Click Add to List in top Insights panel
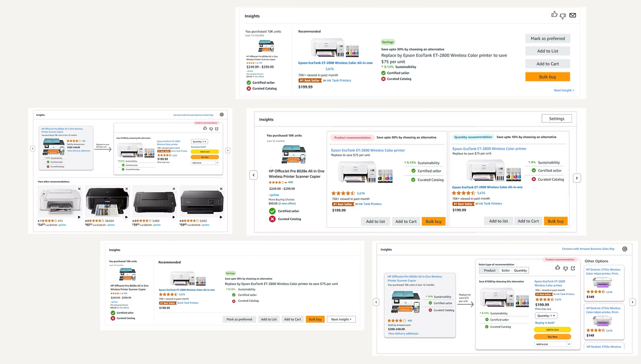 pyautogui.click(x=548, y=51)
